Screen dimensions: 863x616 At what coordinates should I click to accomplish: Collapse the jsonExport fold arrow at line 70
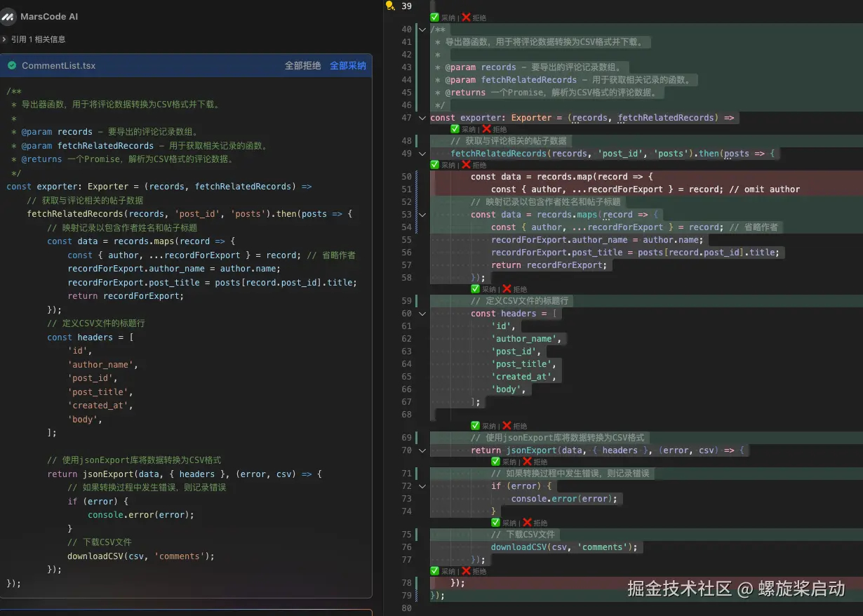pos(422,450)
